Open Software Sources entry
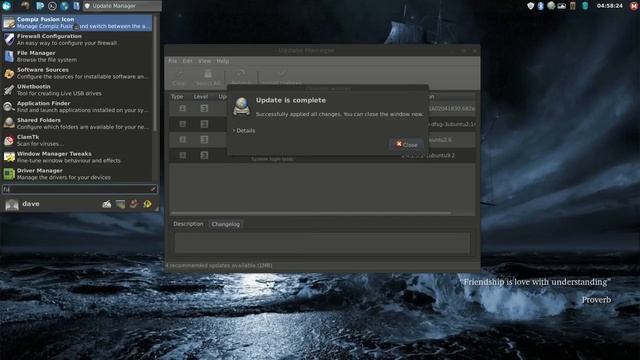This screenshot has height=360, width=640. 77,73
